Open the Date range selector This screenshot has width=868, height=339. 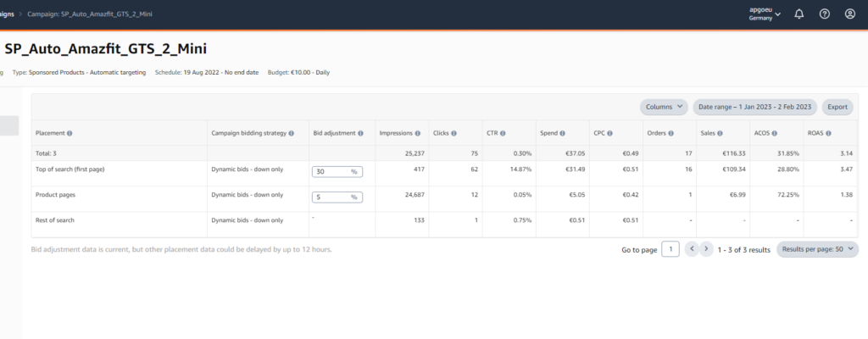tap(755, 107)
